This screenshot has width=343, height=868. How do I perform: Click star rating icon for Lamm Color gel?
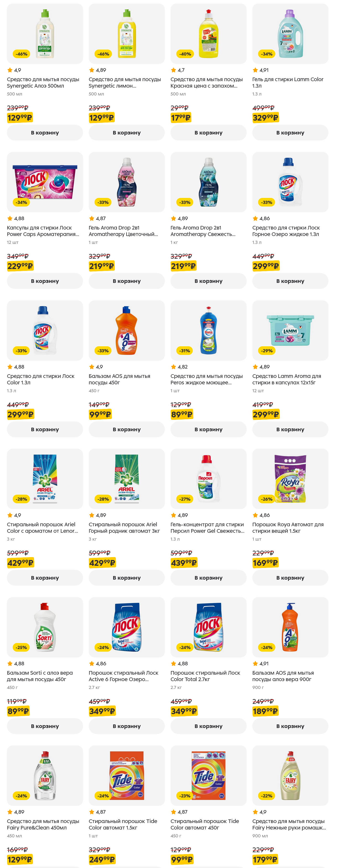tap(255, 70)
